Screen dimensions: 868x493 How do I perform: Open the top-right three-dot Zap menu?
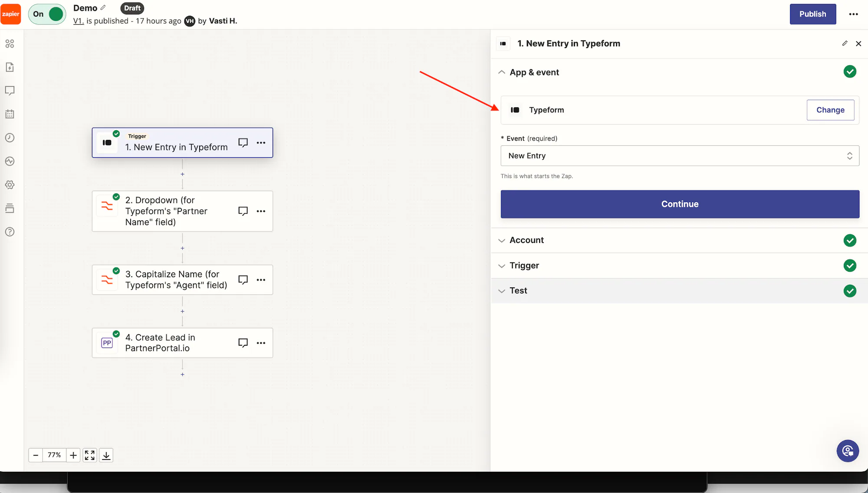point(853,14)
